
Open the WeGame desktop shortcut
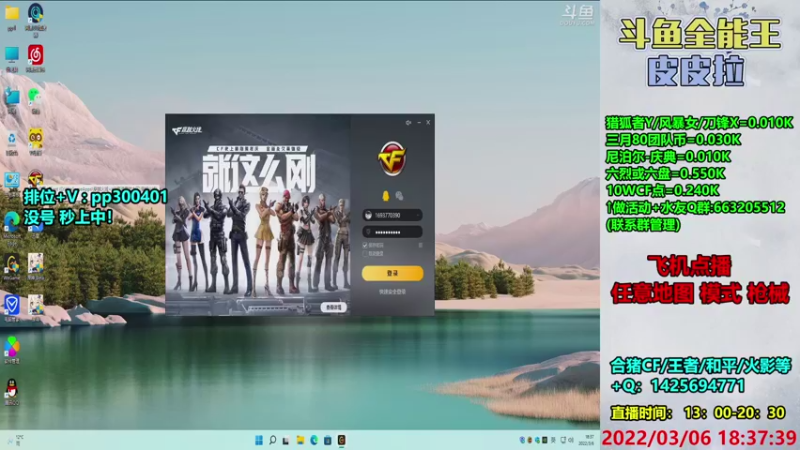click(12, 265)
